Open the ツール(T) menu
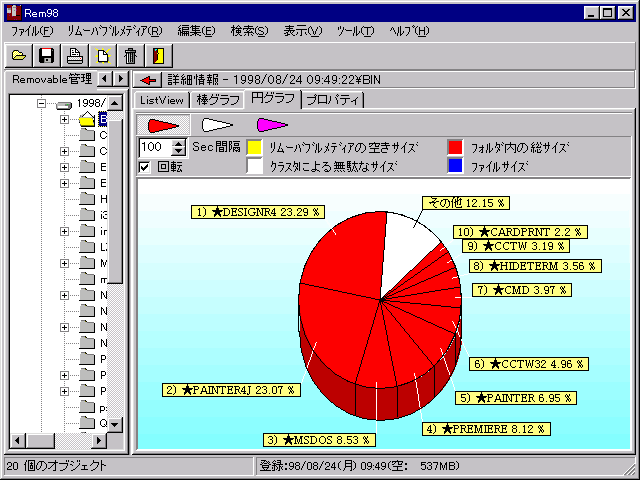Screen dimensions: 640x480 tap(355, 31)
